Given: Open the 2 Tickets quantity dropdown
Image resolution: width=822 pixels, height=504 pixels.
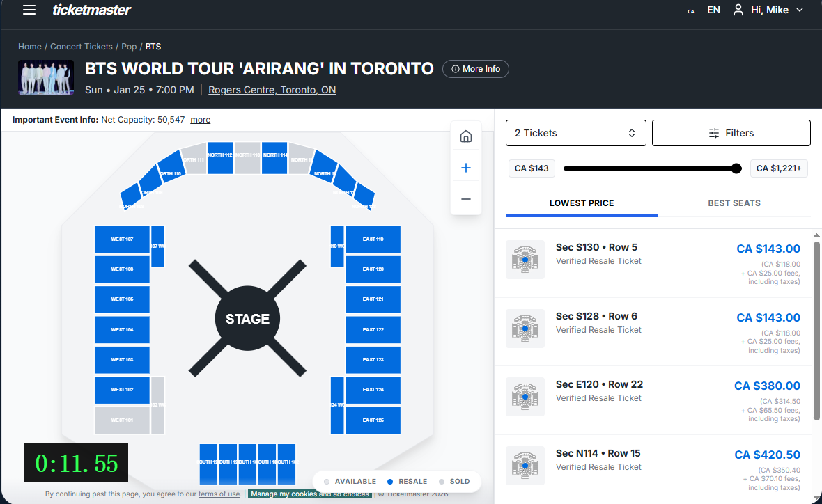Looking at the screenshot, I should 575,132.
